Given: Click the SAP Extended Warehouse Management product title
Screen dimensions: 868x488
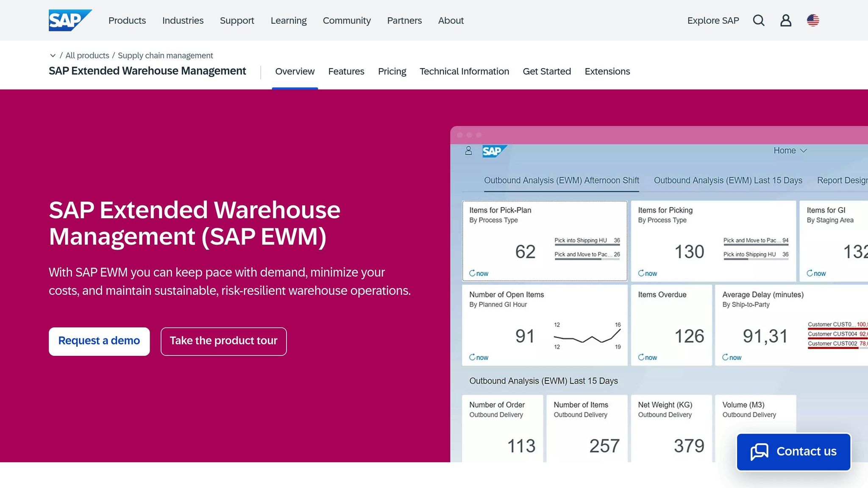Looking at the screenshot, I should click(x=147, y=71).
